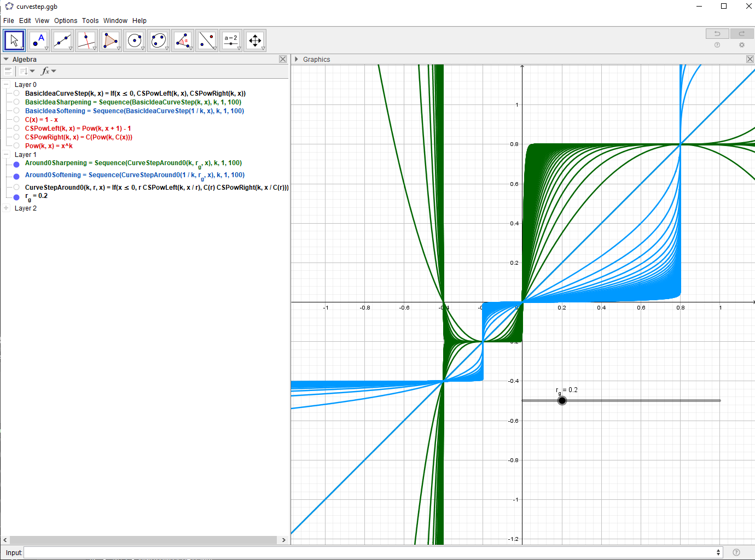Select the Line tool
The width and height of the screenshot is (755, 560).
(62, 40)
